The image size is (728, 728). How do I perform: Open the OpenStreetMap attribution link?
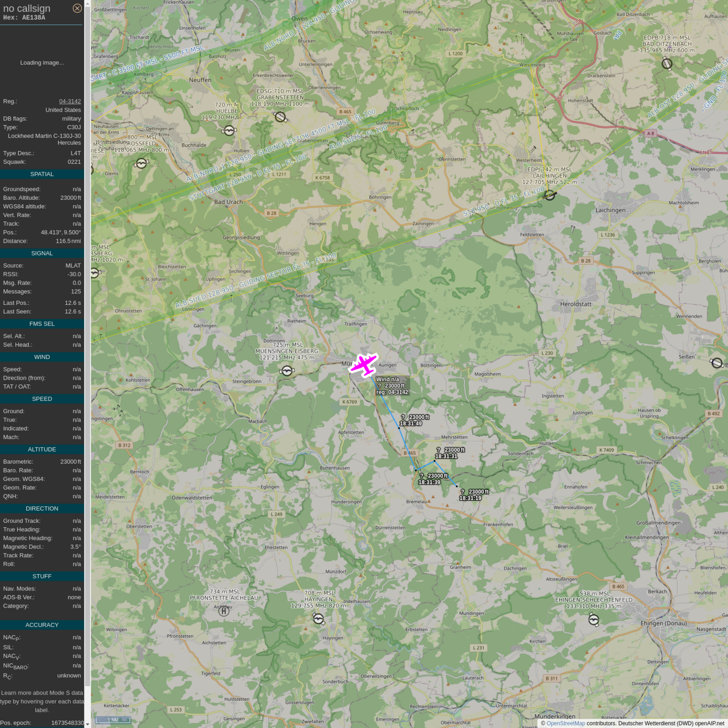(565, 723)
